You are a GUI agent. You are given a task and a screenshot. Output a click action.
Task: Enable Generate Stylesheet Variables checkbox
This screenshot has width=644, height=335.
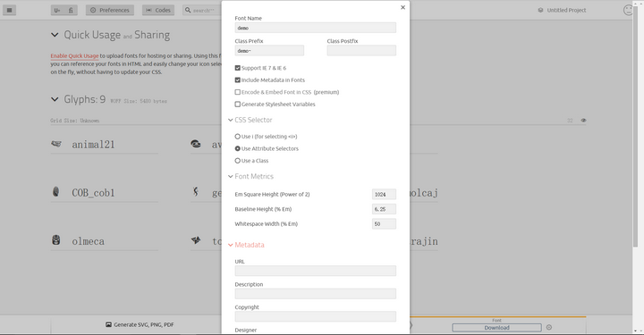237,105
